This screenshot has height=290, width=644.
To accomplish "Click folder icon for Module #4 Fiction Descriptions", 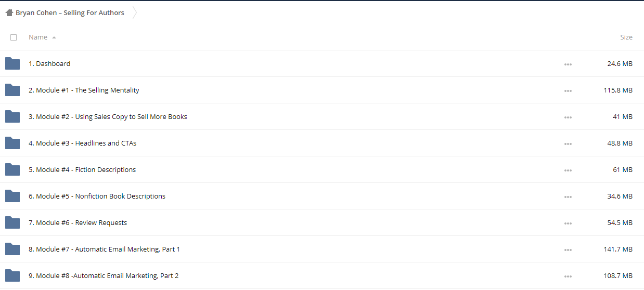I will click(12, 169).
